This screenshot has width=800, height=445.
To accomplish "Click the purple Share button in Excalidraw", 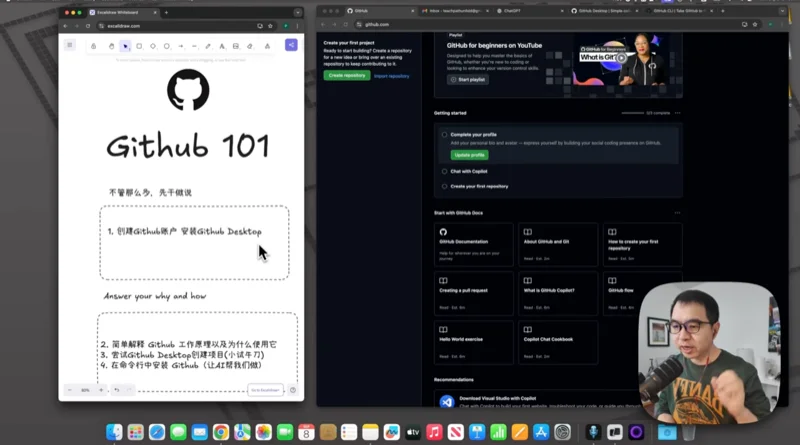I will (291, 45).
